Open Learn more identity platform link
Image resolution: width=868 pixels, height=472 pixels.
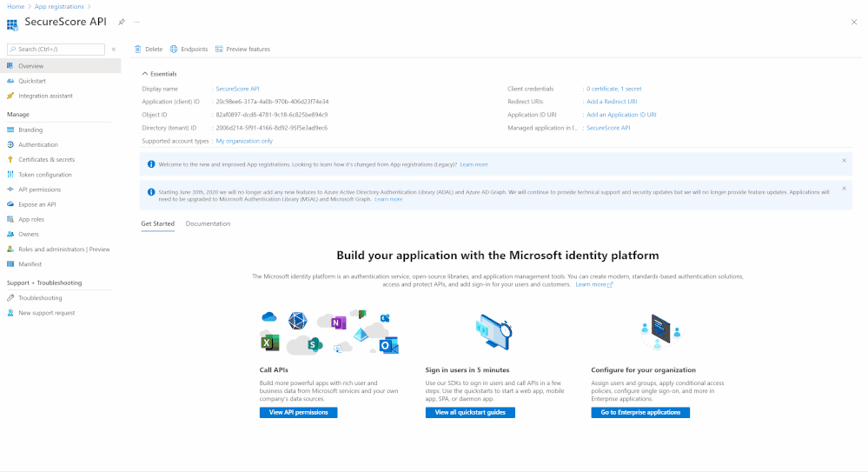594,285
